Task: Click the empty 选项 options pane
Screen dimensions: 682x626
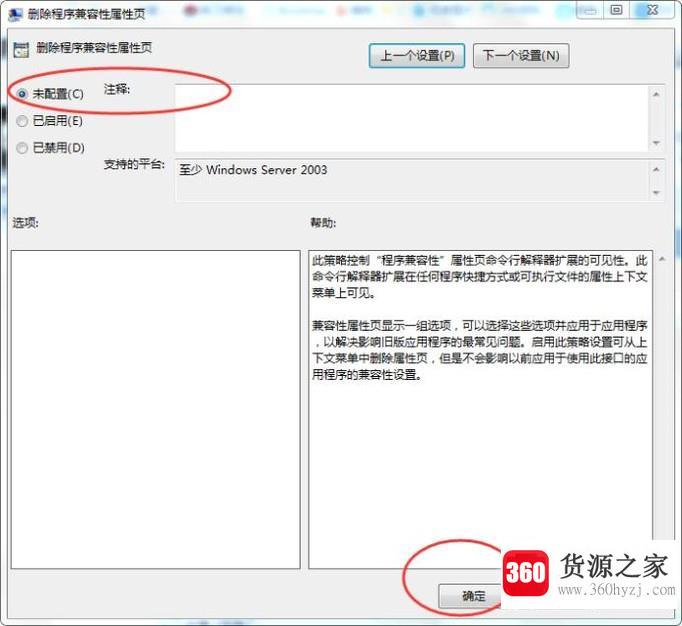Action: tap(156, 409)
